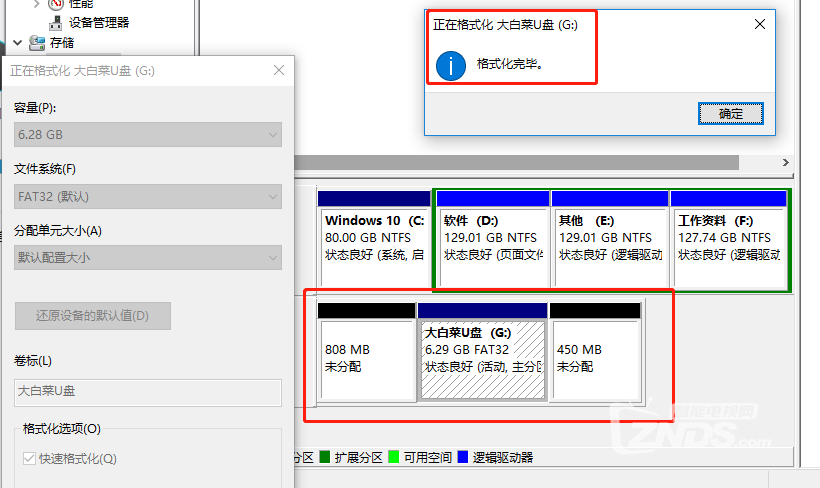Screen dimensions: 820x488
Task: Click the message dialog title 正在格式化 大白菜U盘 (G:)
Action: coord(505,25)
